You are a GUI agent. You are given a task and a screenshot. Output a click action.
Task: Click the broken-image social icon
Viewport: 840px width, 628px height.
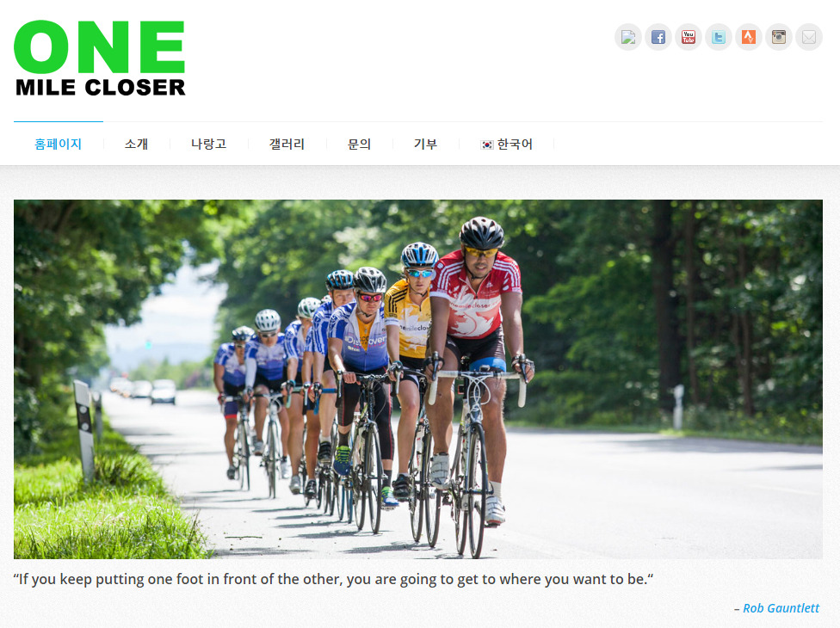pos(628,37)
